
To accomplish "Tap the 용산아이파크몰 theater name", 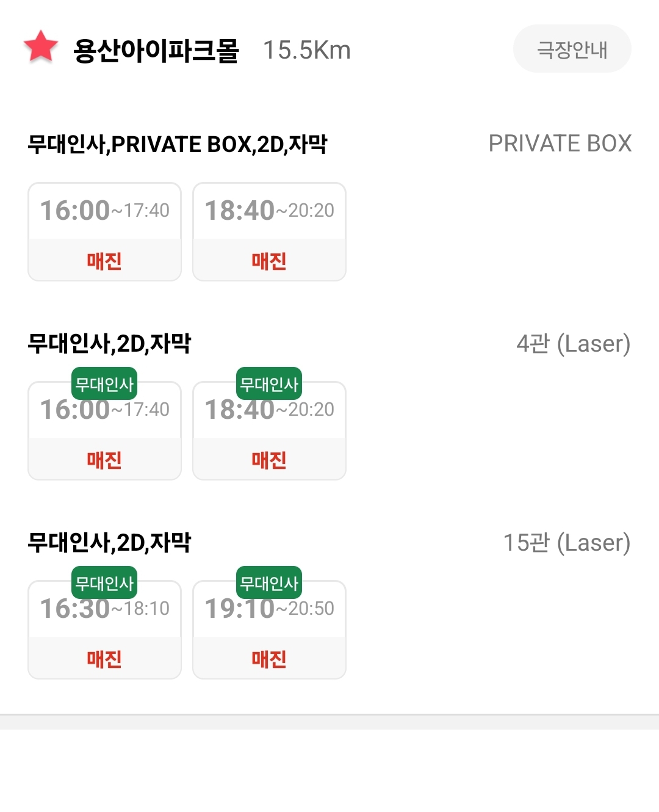I will coord(156,50).
